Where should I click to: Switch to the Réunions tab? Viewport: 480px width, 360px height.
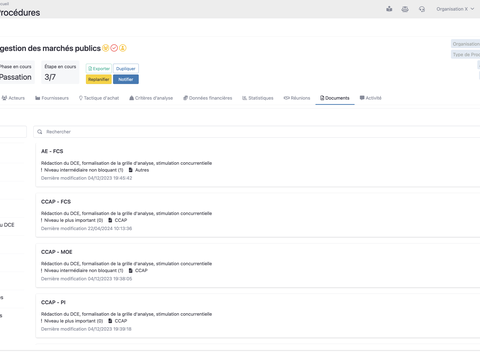[x=297, y=98]
